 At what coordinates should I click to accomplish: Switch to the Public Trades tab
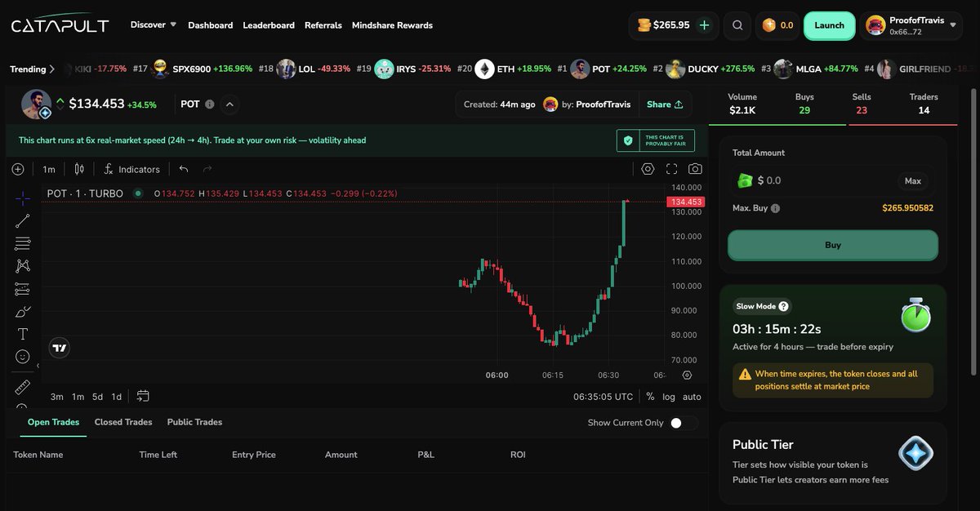194,422
